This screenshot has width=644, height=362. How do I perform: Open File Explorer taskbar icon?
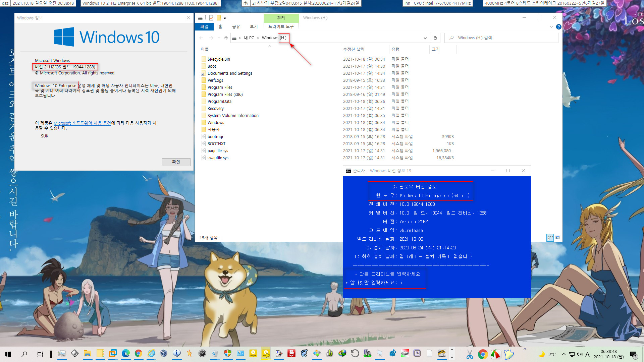coord(88,354)
